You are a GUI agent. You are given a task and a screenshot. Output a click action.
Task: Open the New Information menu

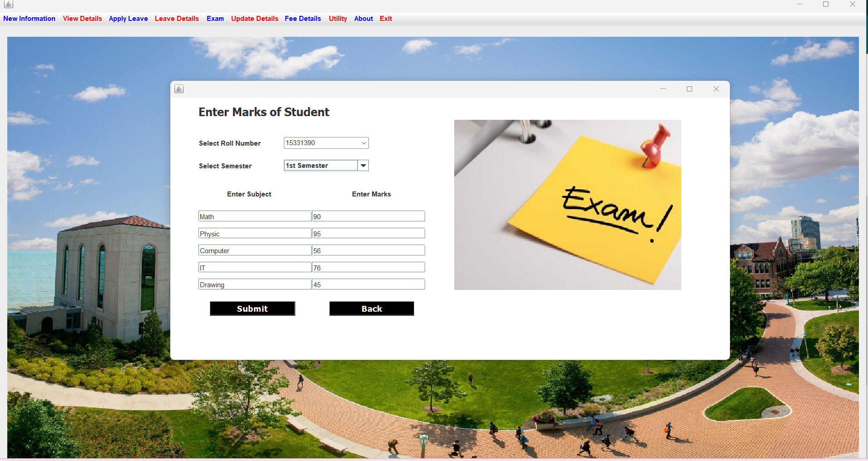[x=29, y=19]
